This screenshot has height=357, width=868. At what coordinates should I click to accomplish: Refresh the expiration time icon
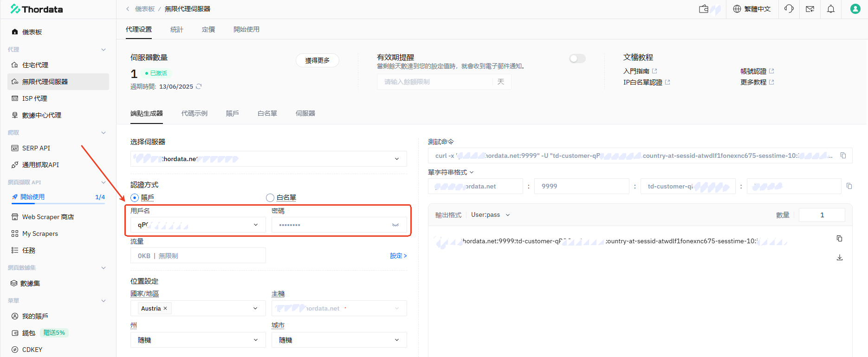point(199,86)
